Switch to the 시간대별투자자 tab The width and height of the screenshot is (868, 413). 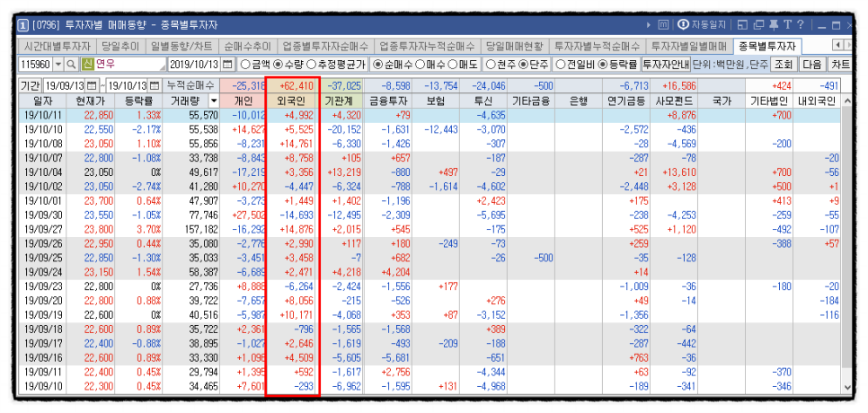click(57, 46)
